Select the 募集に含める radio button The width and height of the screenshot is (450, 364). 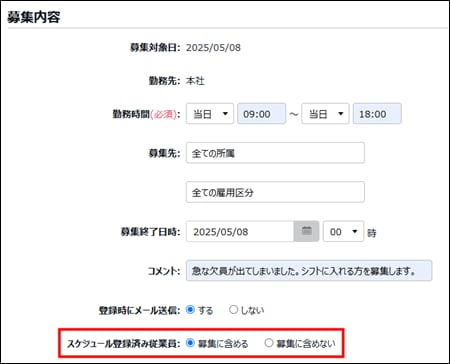pos(190,343)
